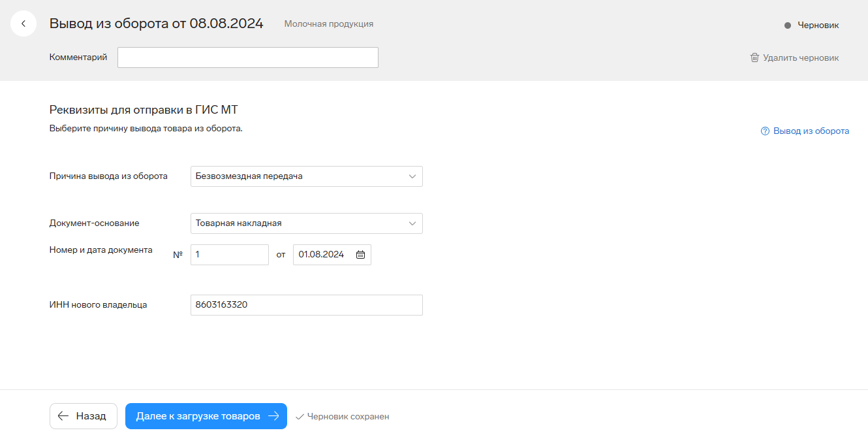
Task: Click the Черновик status label
Action: (818, 25)
